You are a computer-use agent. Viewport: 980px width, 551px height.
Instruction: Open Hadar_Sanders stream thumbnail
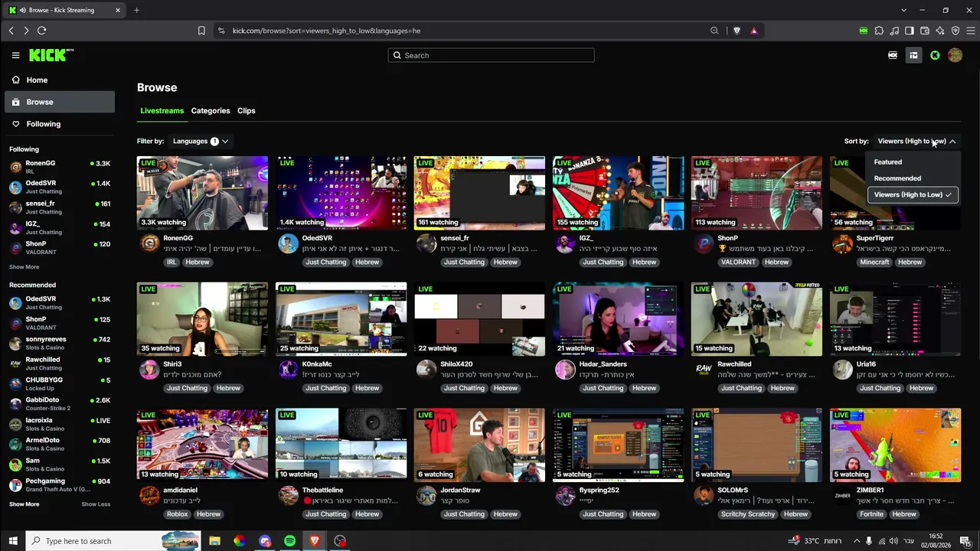tap(618, 319)
